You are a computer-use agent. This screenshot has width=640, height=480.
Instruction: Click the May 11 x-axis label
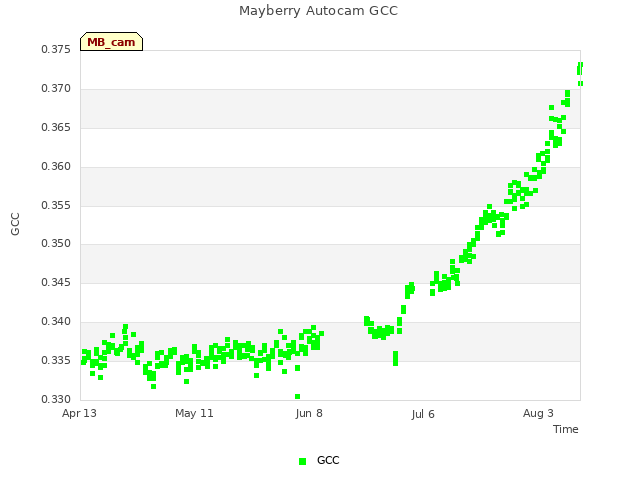pyautogui.click(x=194, y=413)
